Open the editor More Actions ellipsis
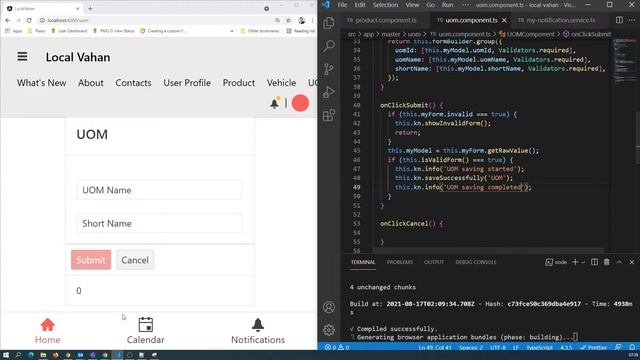Image resolution: width=640 pixels, height=360 pixels. click(632, 20)
